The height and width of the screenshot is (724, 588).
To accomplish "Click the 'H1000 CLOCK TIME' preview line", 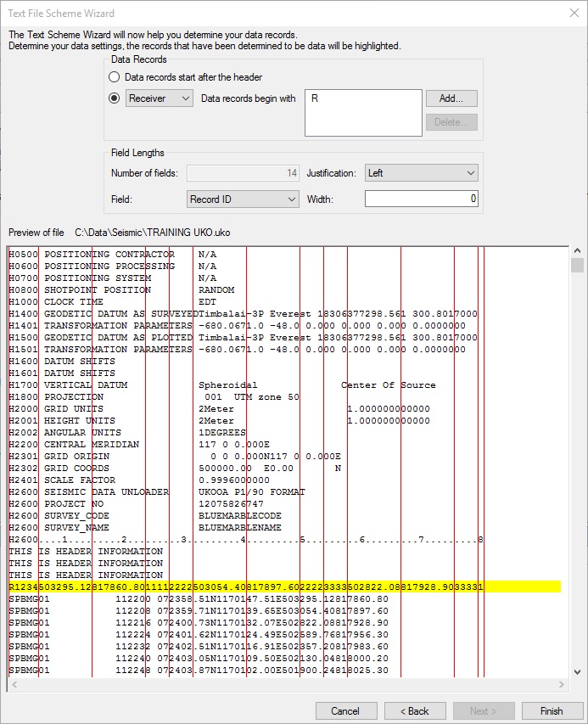I will (x=113, y=302).
